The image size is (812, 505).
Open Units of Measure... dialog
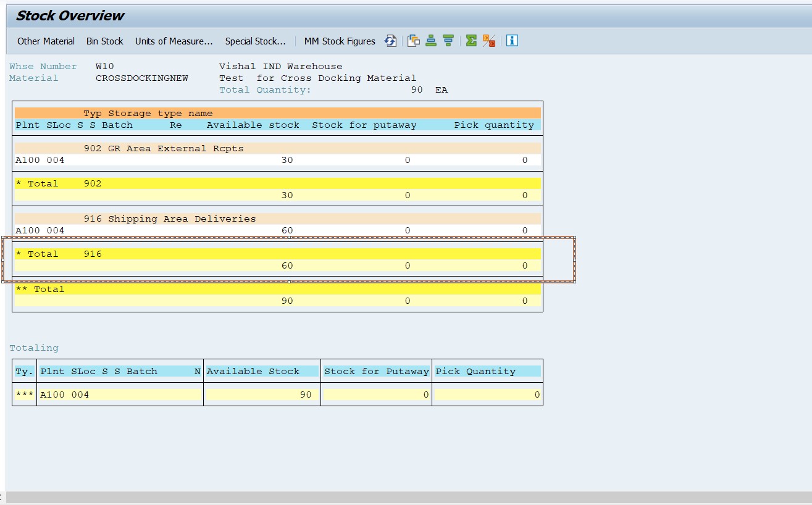[174, 41]
